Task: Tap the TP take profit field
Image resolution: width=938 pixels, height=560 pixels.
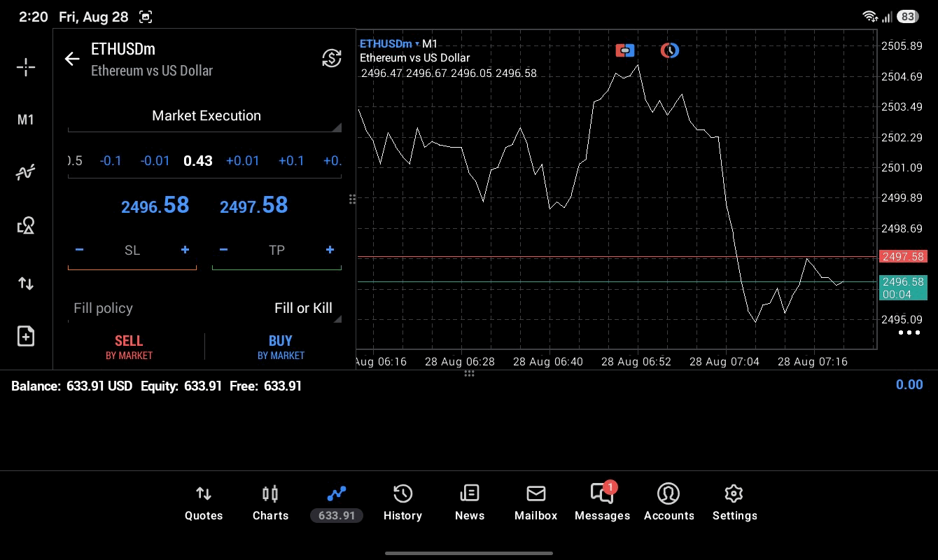Action: pyautogui.click(x=276, y=251)
